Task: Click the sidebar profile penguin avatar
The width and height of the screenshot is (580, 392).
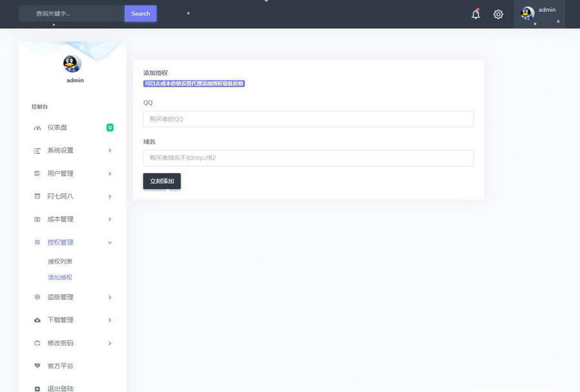Action: [x=72, y=64]
